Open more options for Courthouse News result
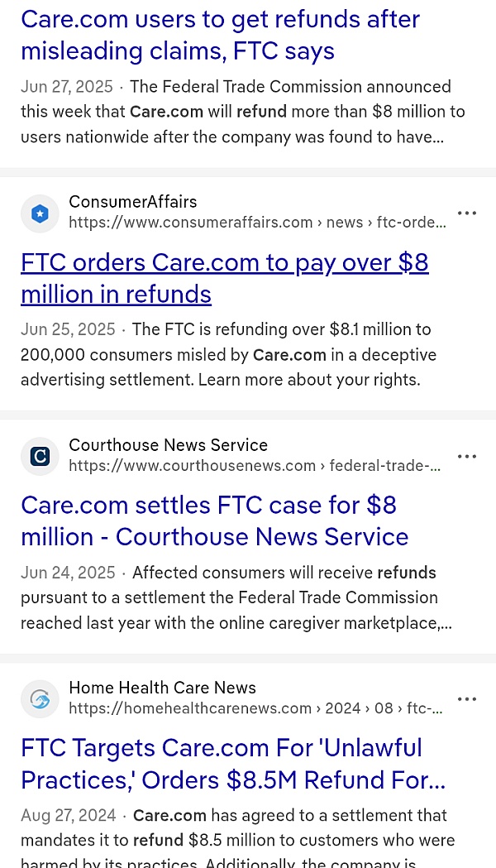This screenshot has height=868, width=496. [x=467, y=456]
